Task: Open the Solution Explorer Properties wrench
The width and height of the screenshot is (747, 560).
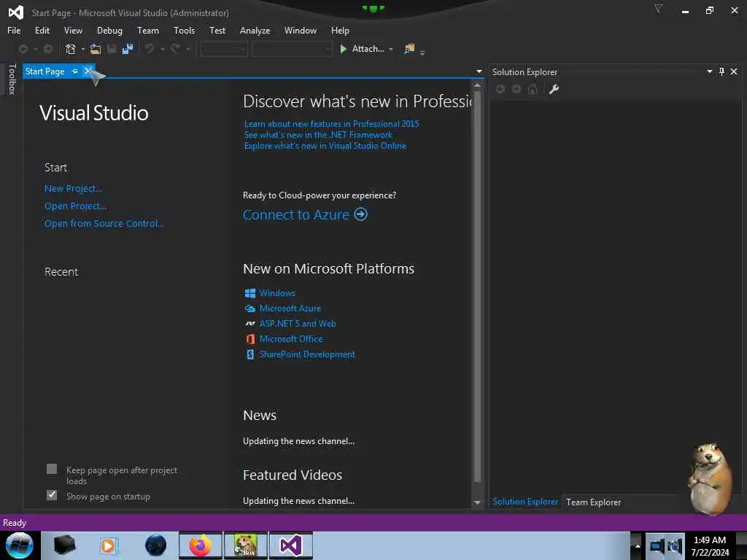Action: [x=554, y=89]
